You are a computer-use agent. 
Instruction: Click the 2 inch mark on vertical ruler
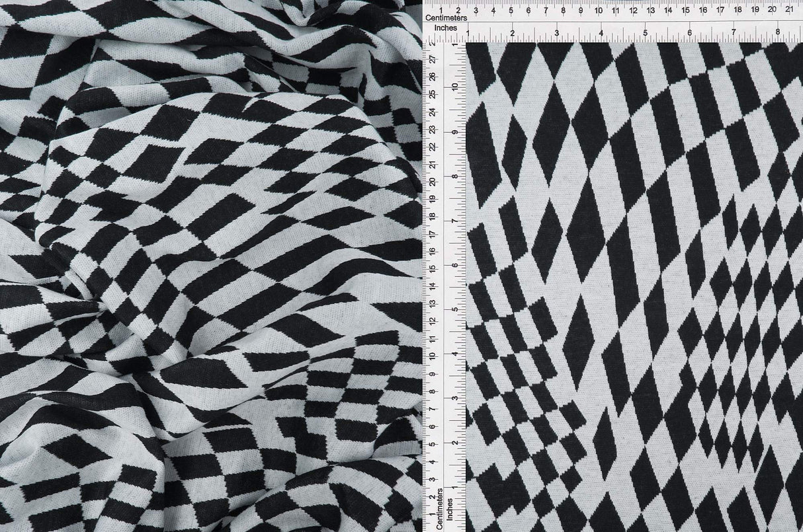(454, 443)
